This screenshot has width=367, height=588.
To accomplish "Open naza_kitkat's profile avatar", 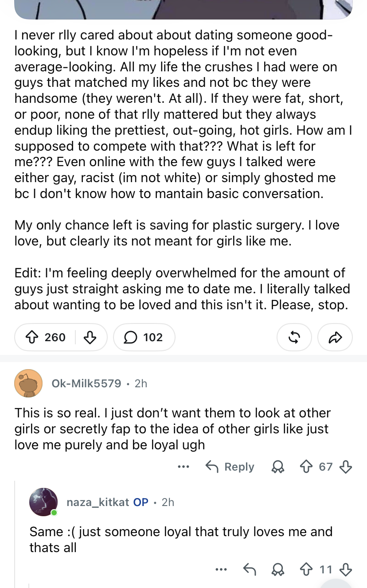I will click(43, 502).
